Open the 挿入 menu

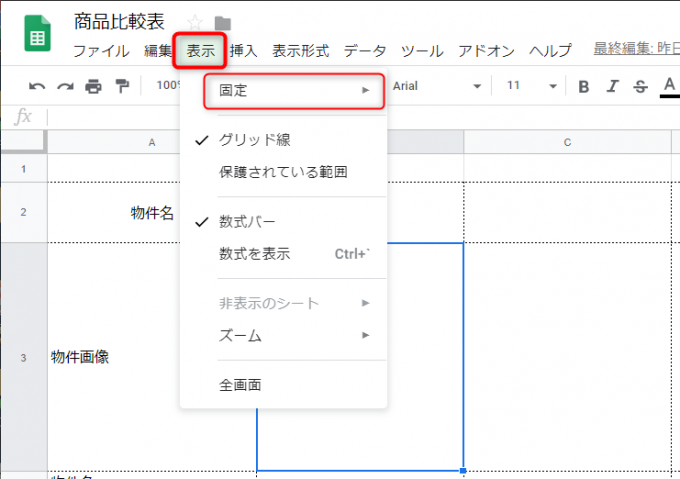point(244,51)
